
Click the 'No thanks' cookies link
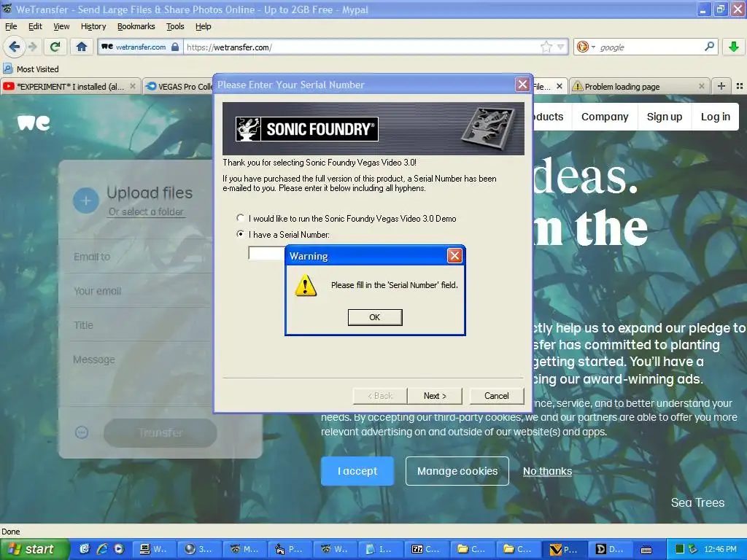pos(547,471)
